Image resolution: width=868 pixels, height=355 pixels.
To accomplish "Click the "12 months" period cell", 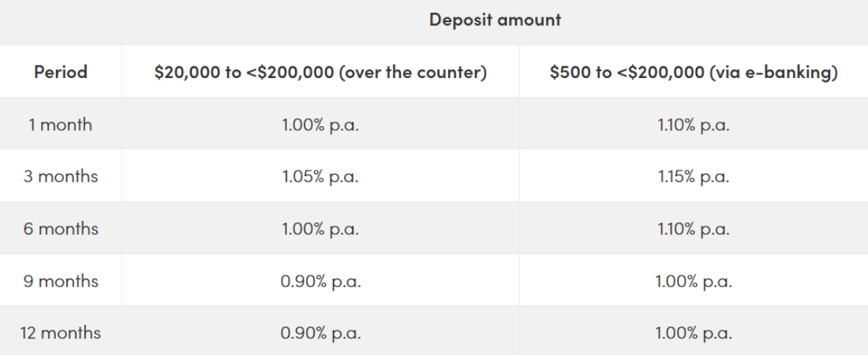I will (x=60, y=332).
